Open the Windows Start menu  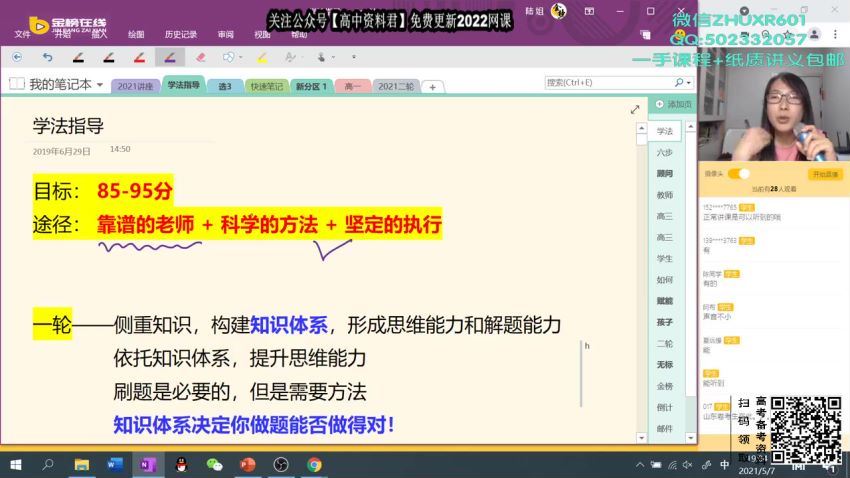point(16,464)
